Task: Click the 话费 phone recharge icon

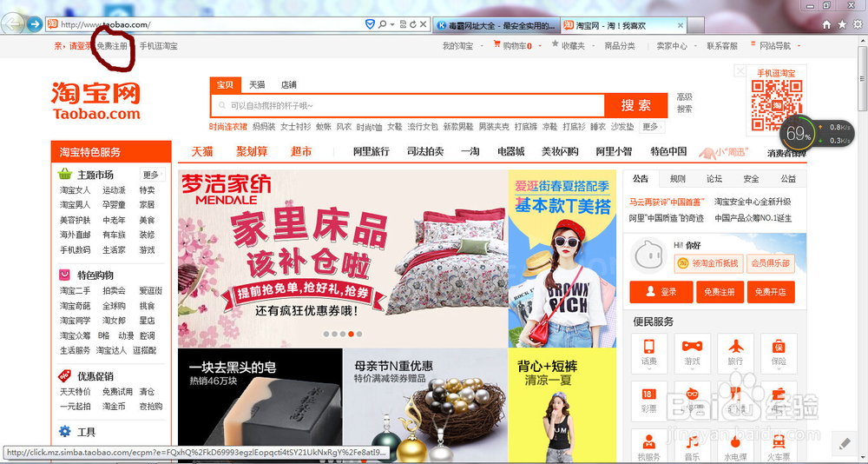Action: point(648,347)
